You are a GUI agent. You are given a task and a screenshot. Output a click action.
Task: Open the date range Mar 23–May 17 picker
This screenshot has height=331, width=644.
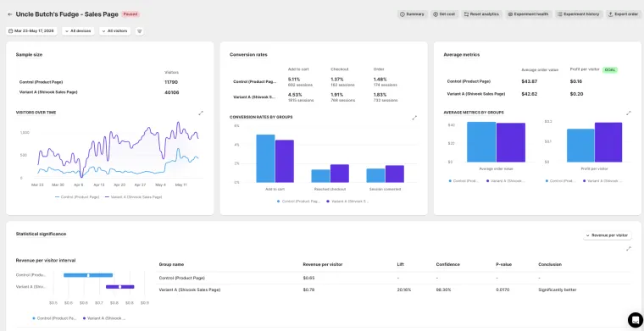click(31, 31)
